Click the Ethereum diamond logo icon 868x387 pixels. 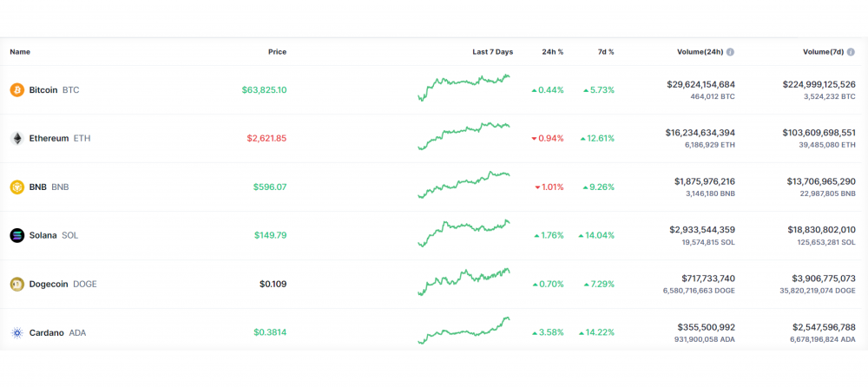(x=17, y=139)
